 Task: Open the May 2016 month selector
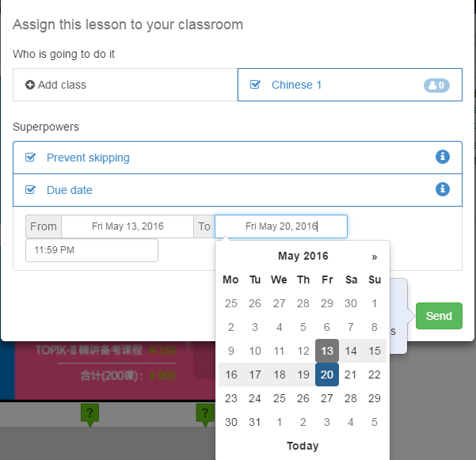coord(303,256)
